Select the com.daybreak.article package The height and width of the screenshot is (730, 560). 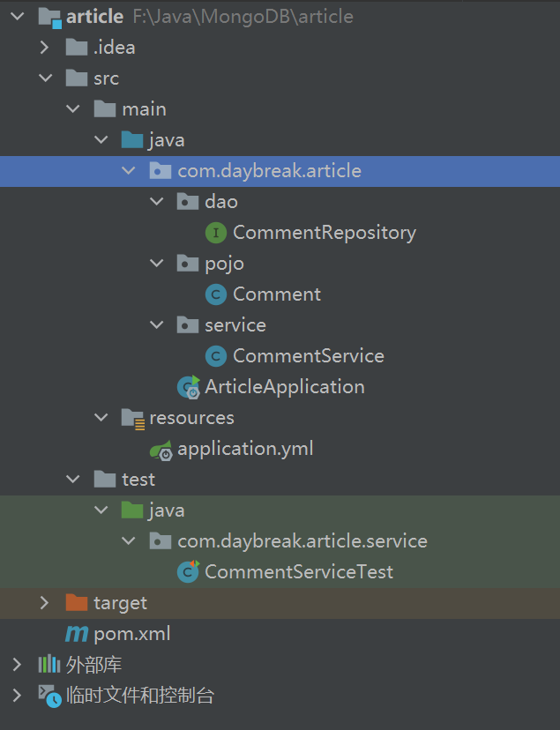click(269, 171)
